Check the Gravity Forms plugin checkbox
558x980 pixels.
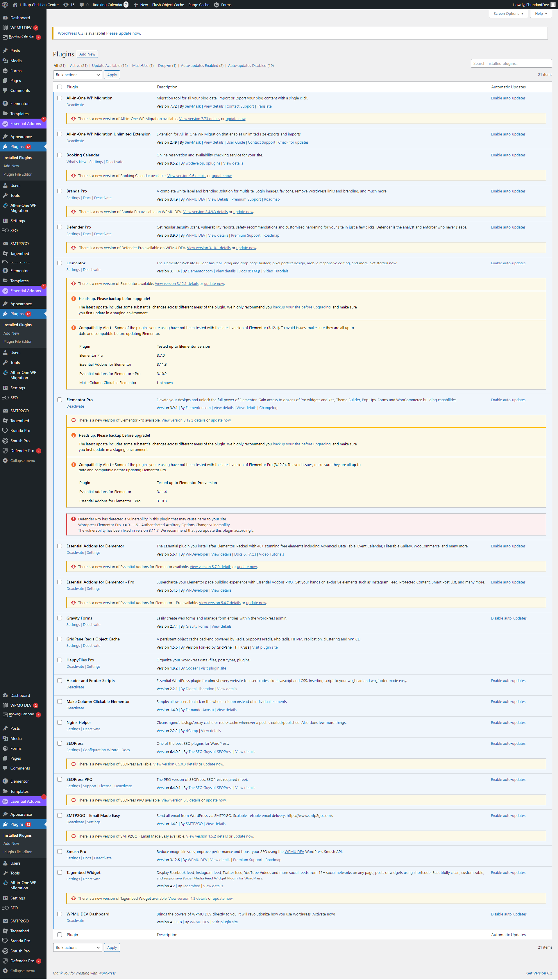pyautogui.click(x=59, y=618)
